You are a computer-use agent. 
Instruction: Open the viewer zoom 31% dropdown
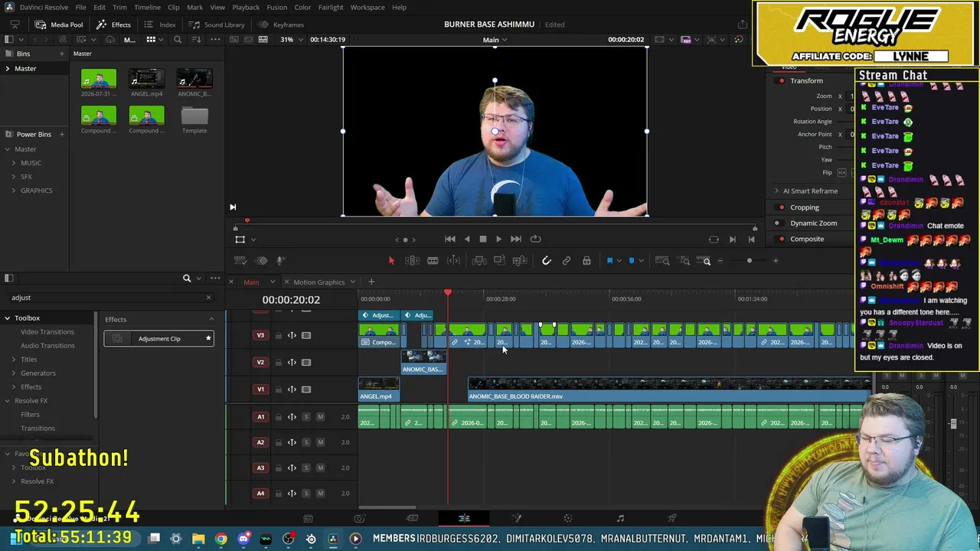[291, 40]
